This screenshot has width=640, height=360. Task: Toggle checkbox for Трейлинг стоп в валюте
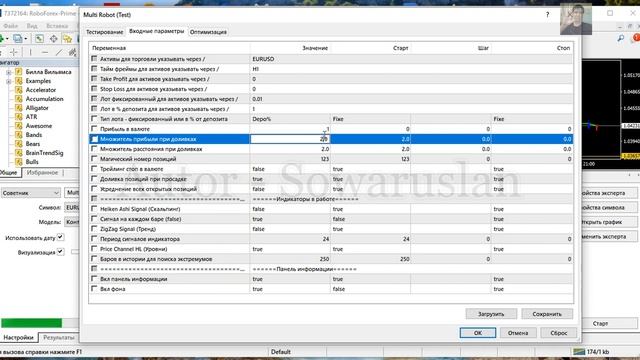[x=94, y=169]
